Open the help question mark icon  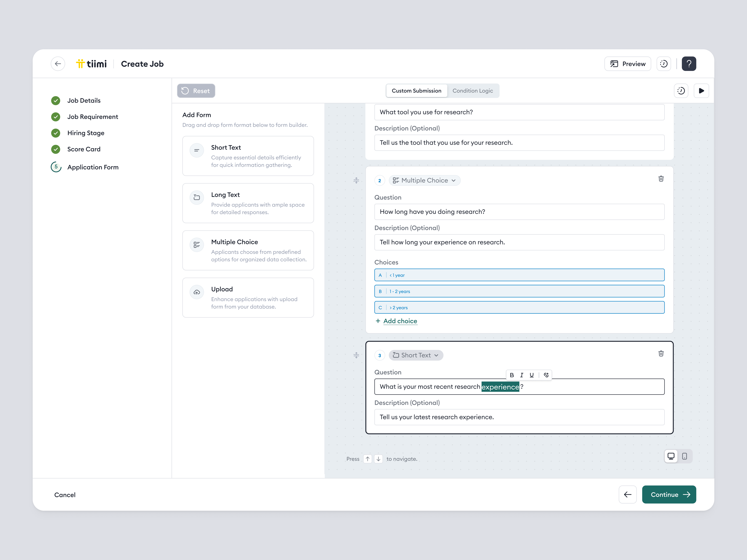pos(689,63)
